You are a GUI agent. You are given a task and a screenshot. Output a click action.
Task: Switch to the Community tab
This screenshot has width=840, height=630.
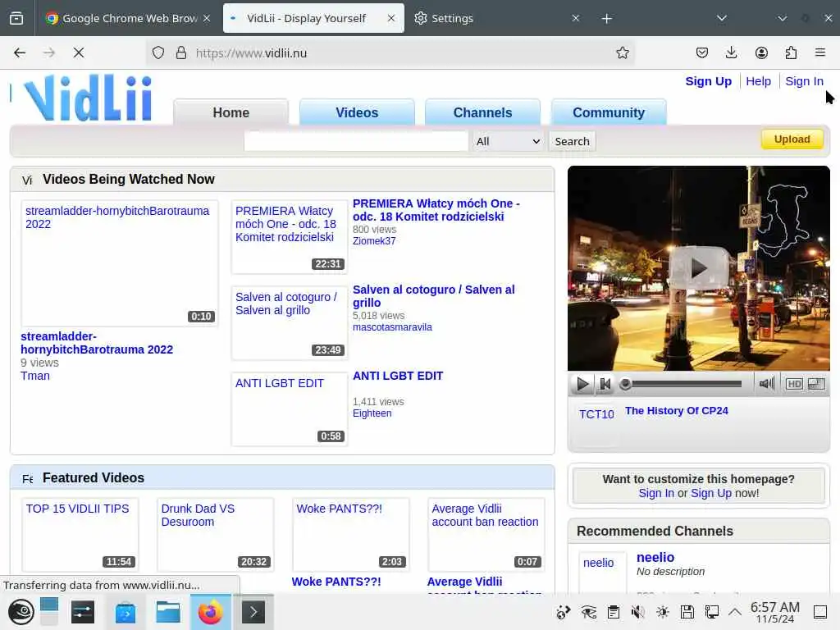[609, 112]
